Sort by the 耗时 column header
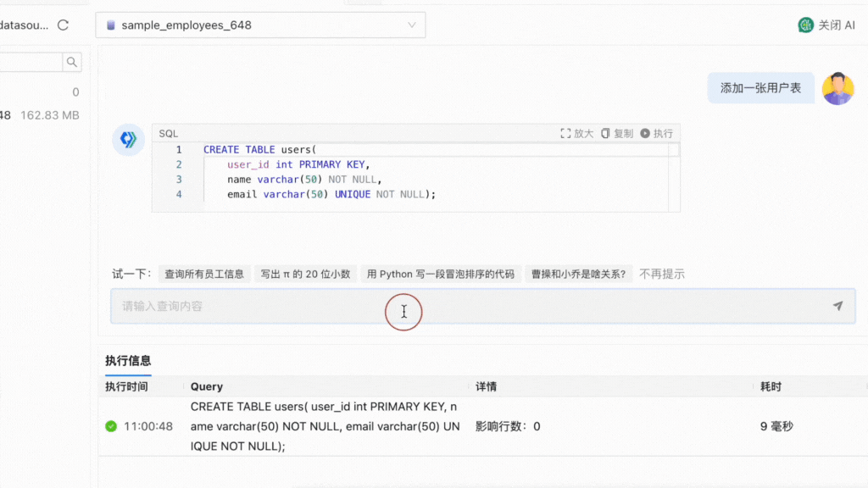 coord(771,386)
